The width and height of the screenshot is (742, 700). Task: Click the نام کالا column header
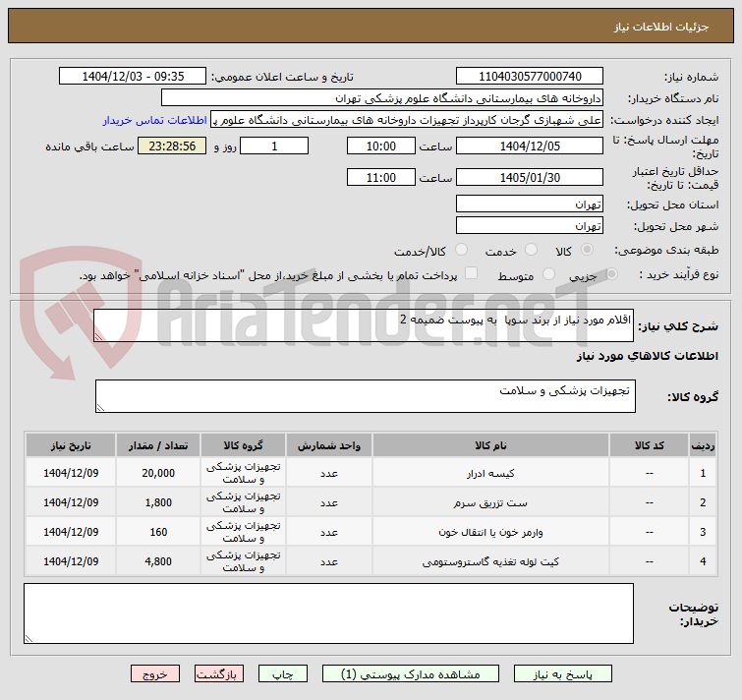point(490,445)
